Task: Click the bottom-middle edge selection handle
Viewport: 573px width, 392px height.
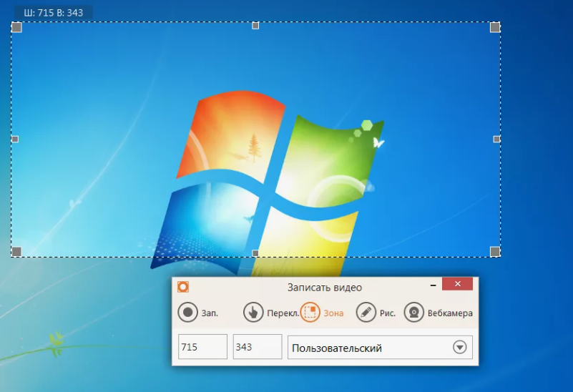Action: click(x=255, y=253)
